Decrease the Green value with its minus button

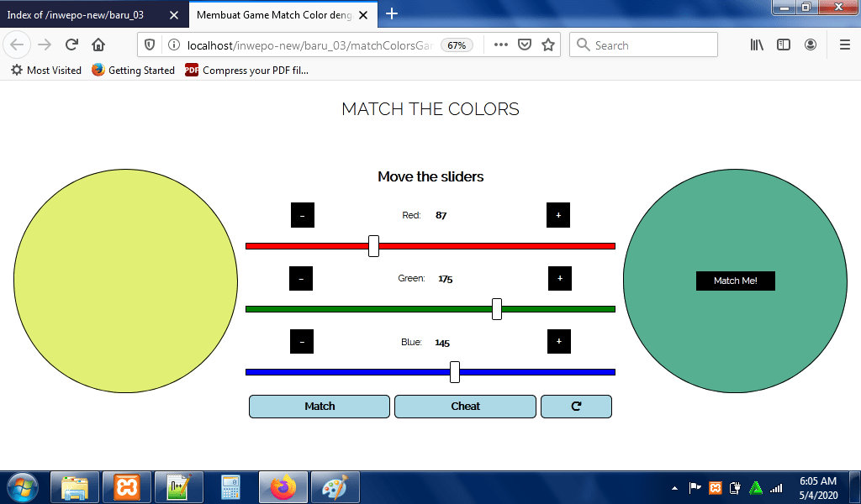[301, 279]
